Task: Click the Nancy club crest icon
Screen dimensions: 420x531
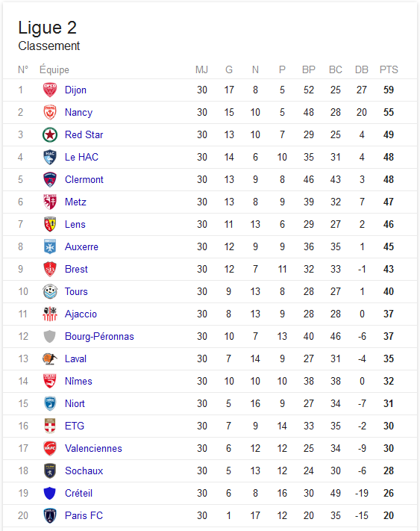Action: [x=50, y=112]
